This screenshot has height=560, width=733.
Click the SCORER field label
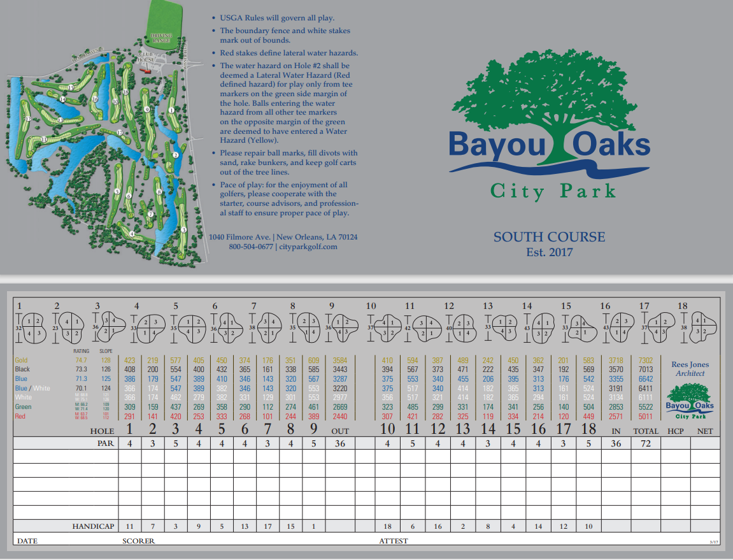pos(138,541)
